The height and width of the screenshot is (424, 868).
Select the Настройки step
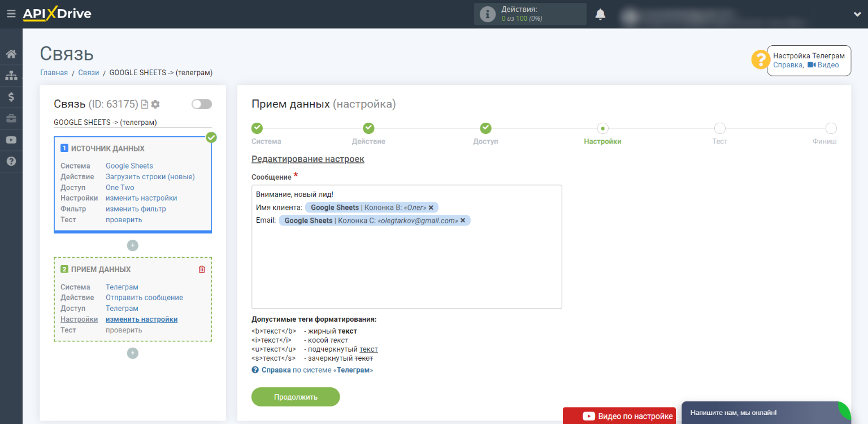pyautogui.click(x=602, y=128)
